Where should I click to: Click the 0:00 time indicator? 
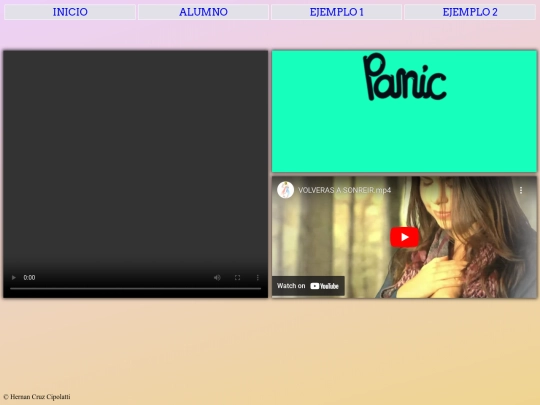tap(29, 278)
